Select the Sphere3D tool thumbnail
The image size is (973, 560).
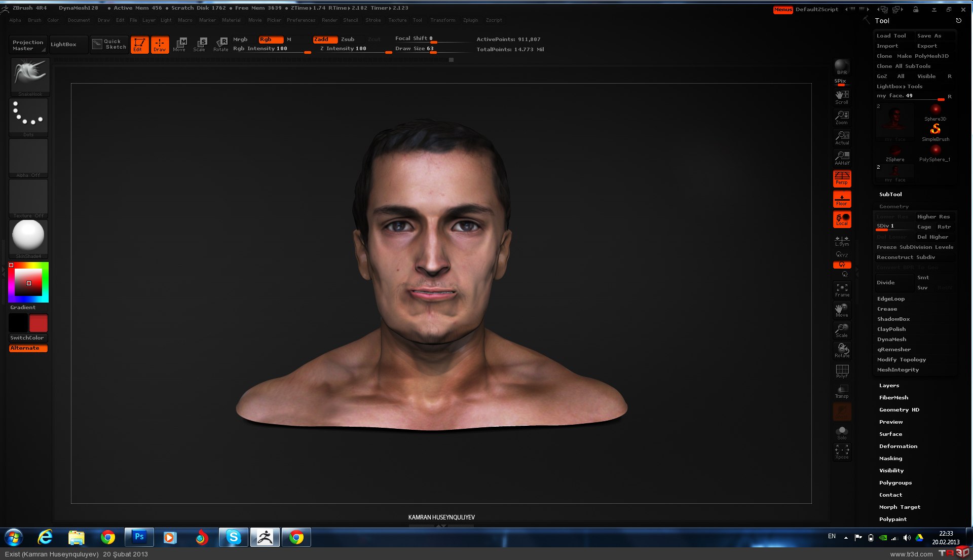pos(935,112)
